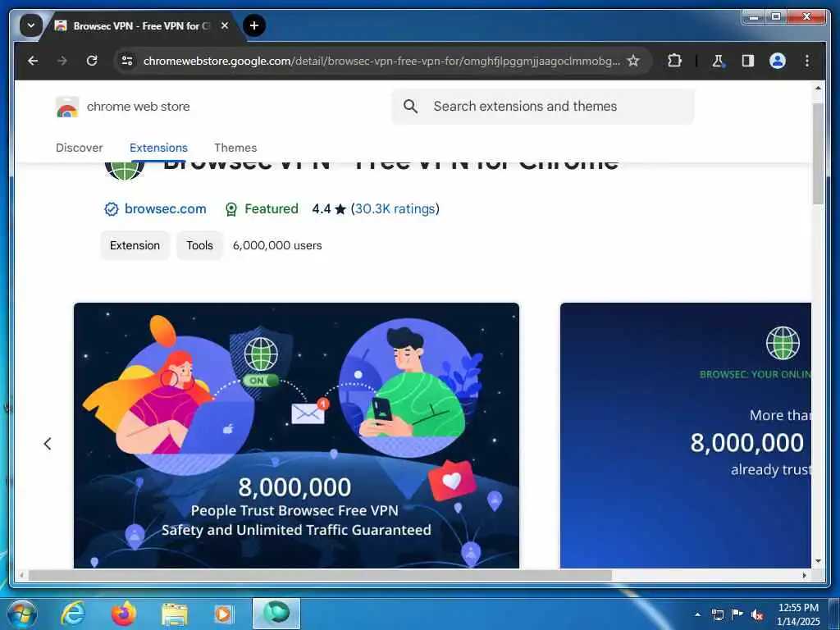Select the active browser taskbar button
Image resolution: width=840 pixels, height=630 pixels.
pos(276,614)
